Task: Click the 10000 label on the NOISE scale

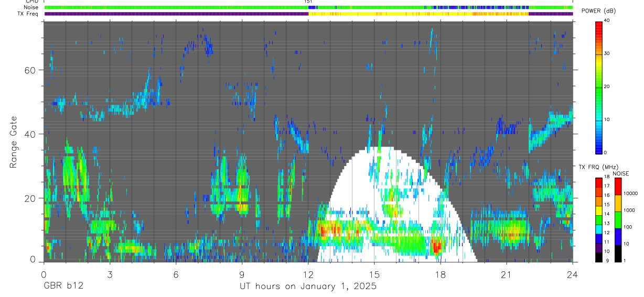Action: point(631,194)
